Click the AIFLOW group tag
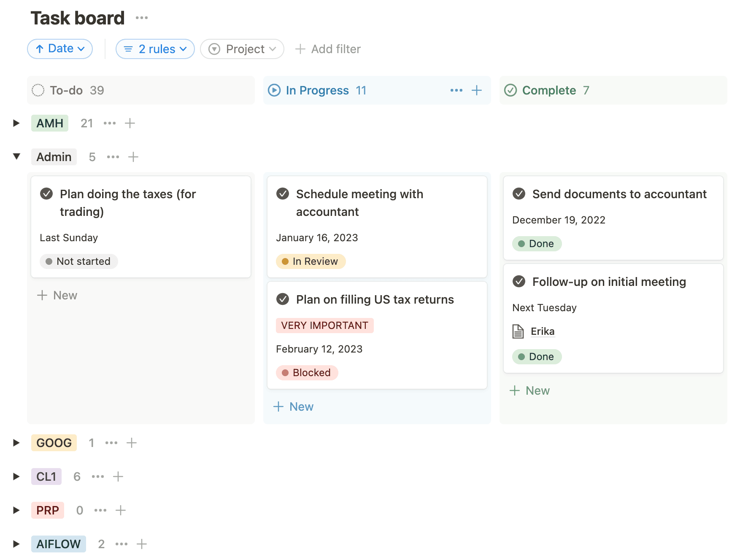 coord(59,544)
